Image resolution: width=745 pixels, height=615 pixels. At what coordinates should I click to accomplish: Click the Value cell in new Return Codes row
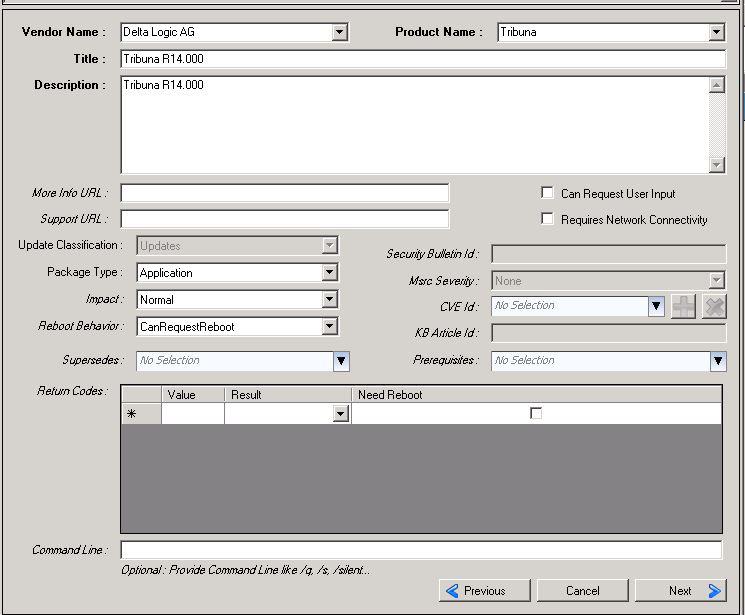click(x=193, y=413)
